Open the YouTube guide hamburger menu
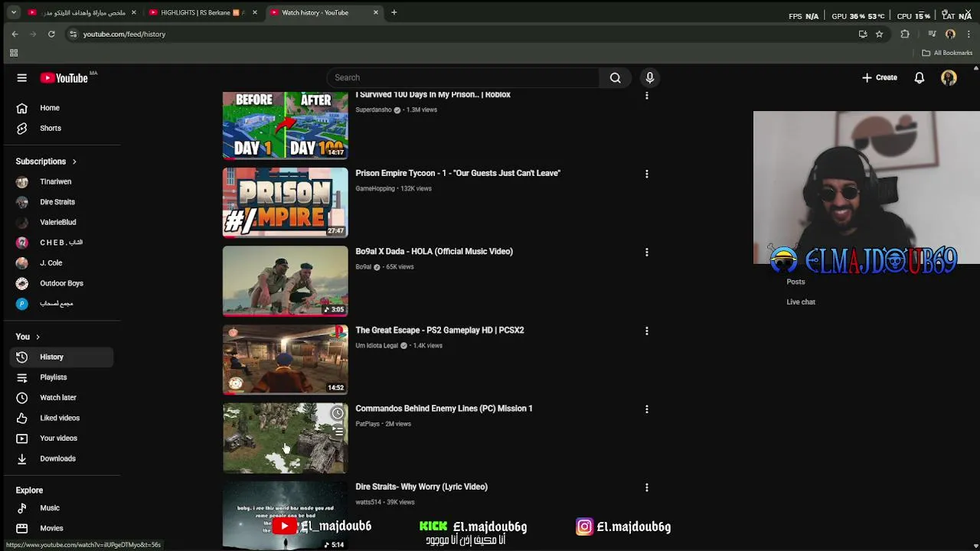This screenshot has height=551, width=980. (x=22, y=77)
